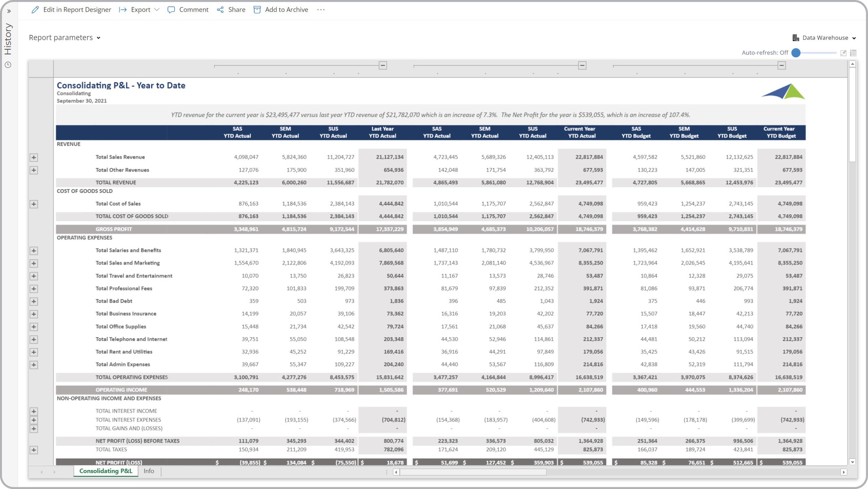Collapse the Last Year column group
The width and height of the screenshot is (868, 489).
(383, 65)
